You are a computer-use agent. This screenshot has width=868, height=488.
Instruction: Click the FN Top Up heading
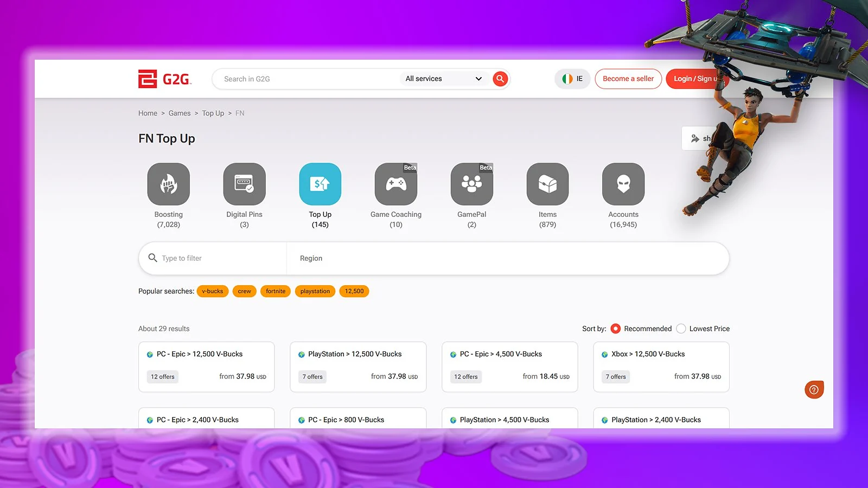[x=167, y=139]
